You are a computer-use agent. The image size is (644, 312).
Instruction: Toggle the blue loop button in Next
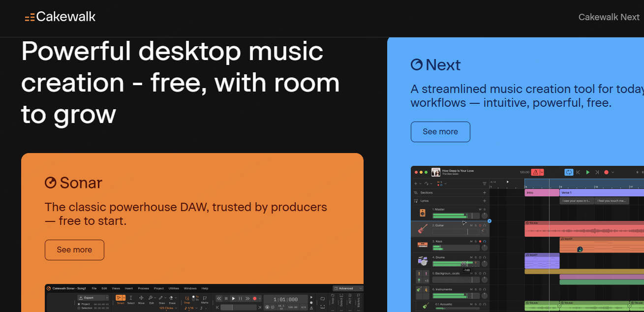pos(569,172)
